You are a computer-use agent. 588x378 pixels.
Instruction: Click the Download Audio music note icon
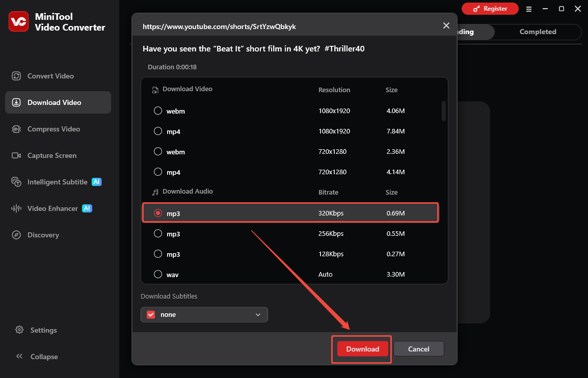tap(155, 192)
